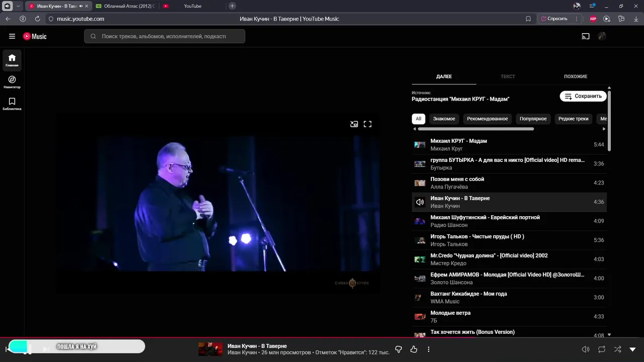Image resolution: width=644 pixels, height=362 pixels.
Task: Play Молодые ветра by 7Б
Action: 509,317
